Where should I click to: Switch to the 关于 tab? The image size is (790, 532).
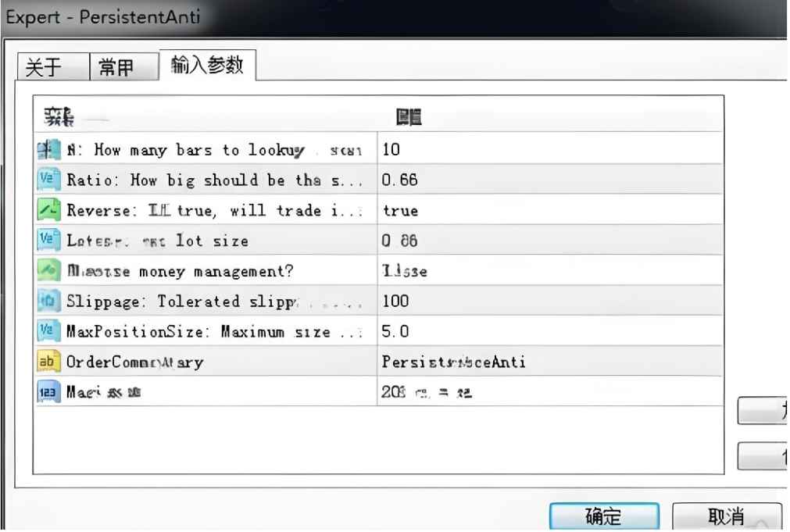coord(44,68)
